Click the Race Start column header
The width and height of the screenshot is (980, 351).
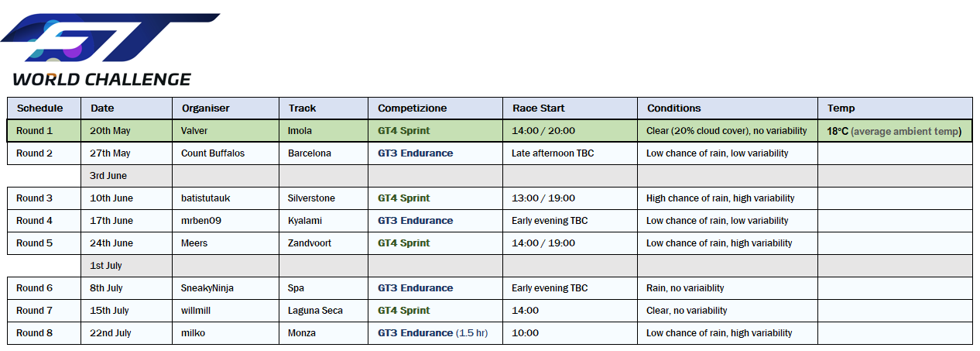(x=538, y=108)
